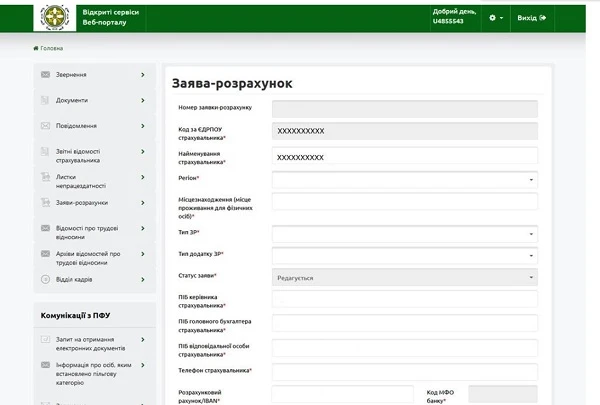The image size is (600, 405).
Task: Click the Вихід logout button
Action: tap(531, 18)
